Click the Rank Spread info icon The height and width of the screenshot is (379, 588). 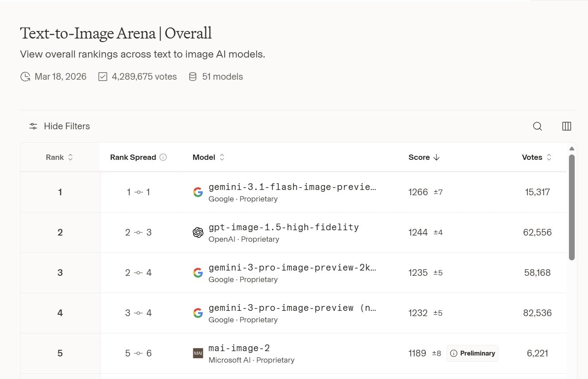[x=163, y=157]
